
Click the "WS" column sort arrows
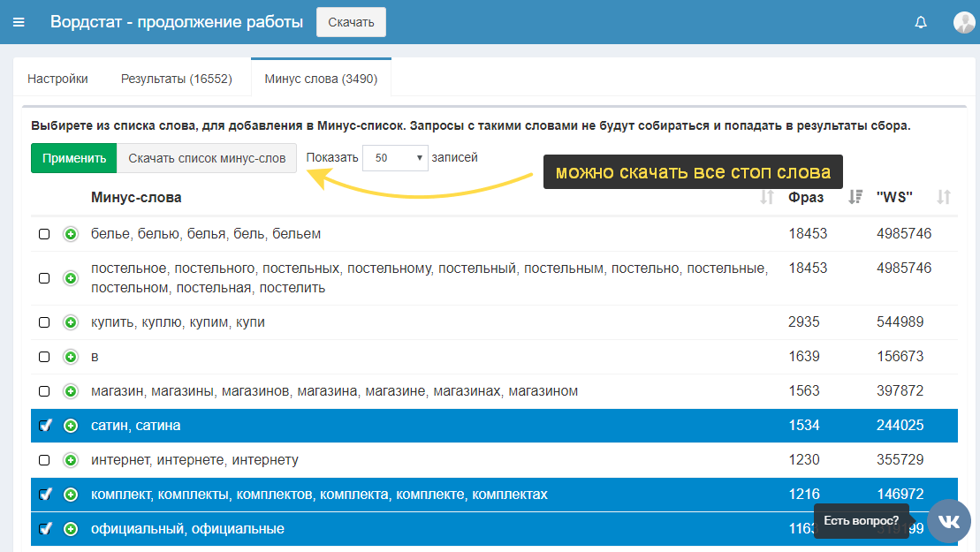click(944, 197)
